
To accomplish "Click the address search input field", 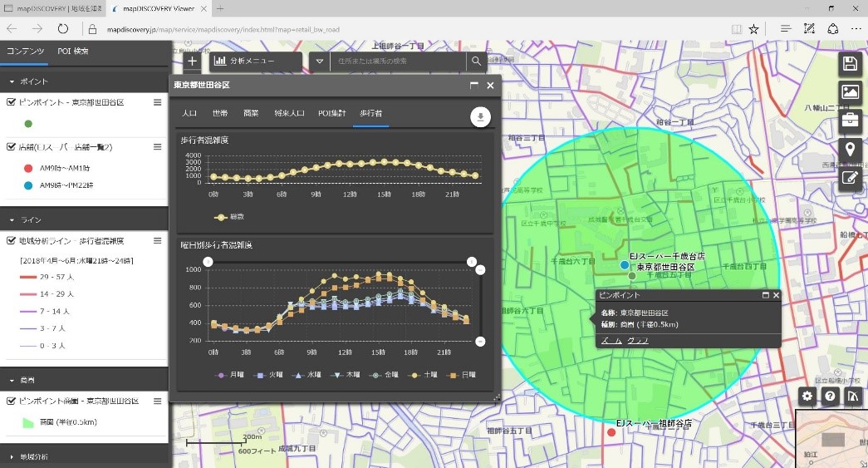I will (399, 62).
